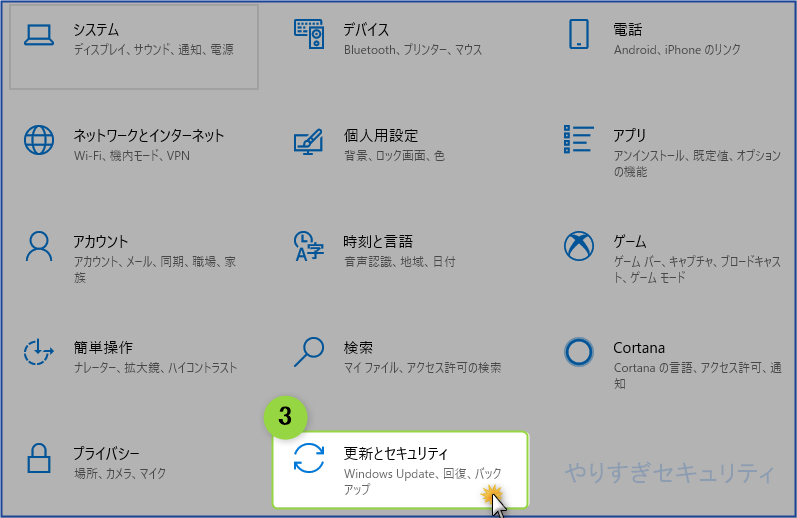Select the 個人用設定 paintbrush icon
The width and height of the screenshot is (797, 518).
pyautogui.click(x=309, y=141)
